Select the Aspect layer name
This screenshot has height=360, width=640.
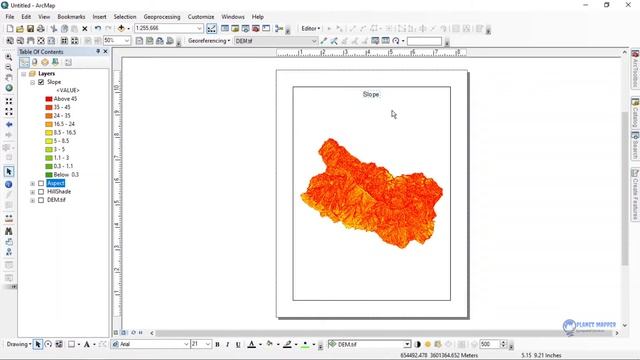tap(56, 183)
